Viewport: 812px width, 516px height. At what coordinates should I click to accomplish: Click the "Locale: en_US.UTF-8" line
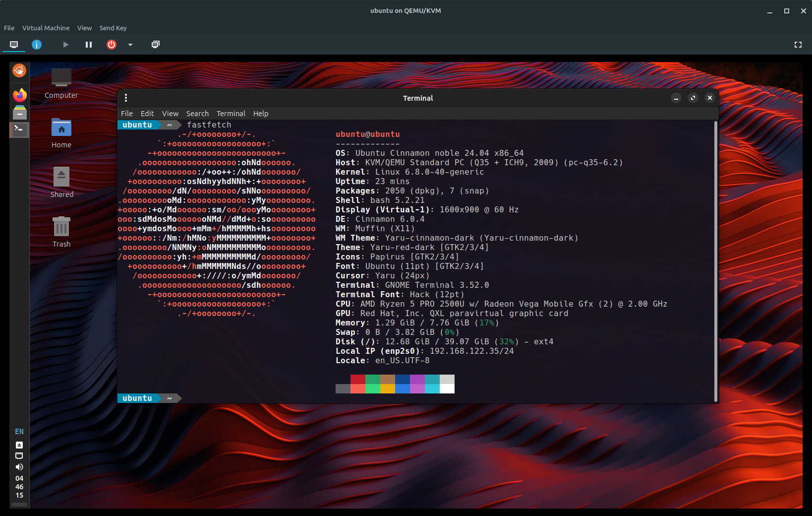(x=383, y=361)
